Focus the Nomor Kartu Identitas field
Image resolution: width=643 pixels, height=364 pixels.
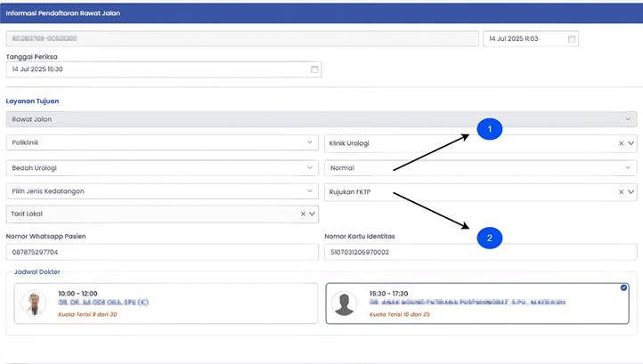coord(481,253)
